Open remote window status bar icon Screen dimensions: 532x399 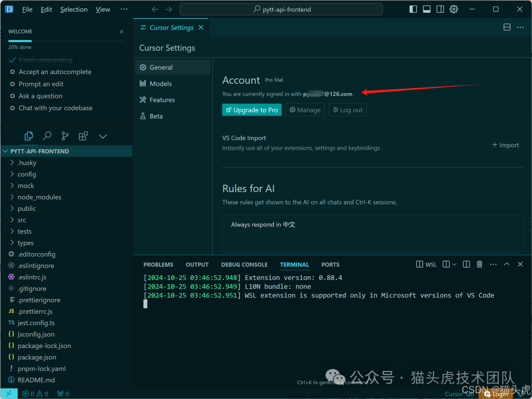(x=9, y=394)
